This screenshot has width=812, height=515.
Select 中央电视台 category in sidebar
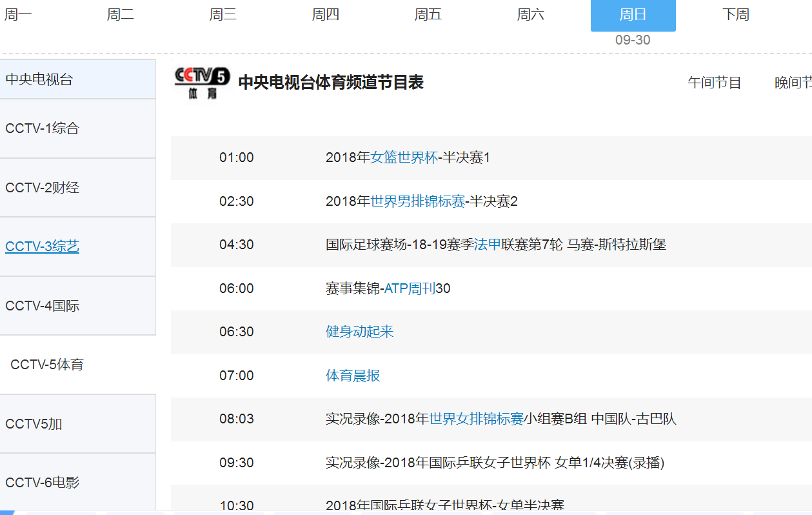[78, 79]
